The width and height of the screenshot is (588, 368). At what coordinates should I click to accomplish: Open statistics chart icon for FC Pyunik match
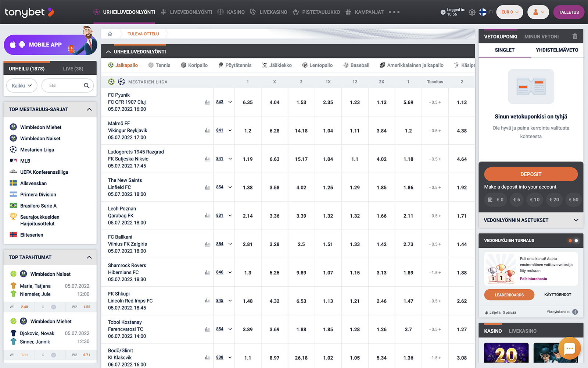[207, 102]
